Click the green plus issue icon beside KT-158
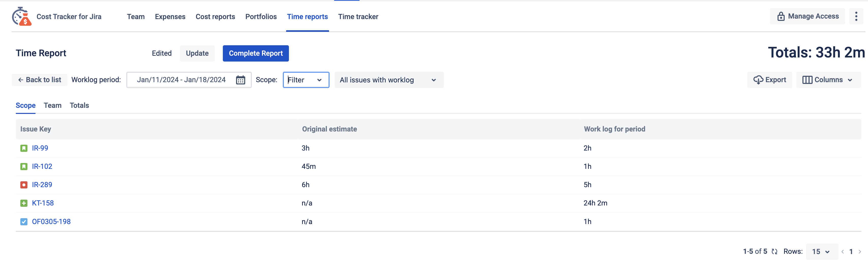 click(x=24, y=203)
